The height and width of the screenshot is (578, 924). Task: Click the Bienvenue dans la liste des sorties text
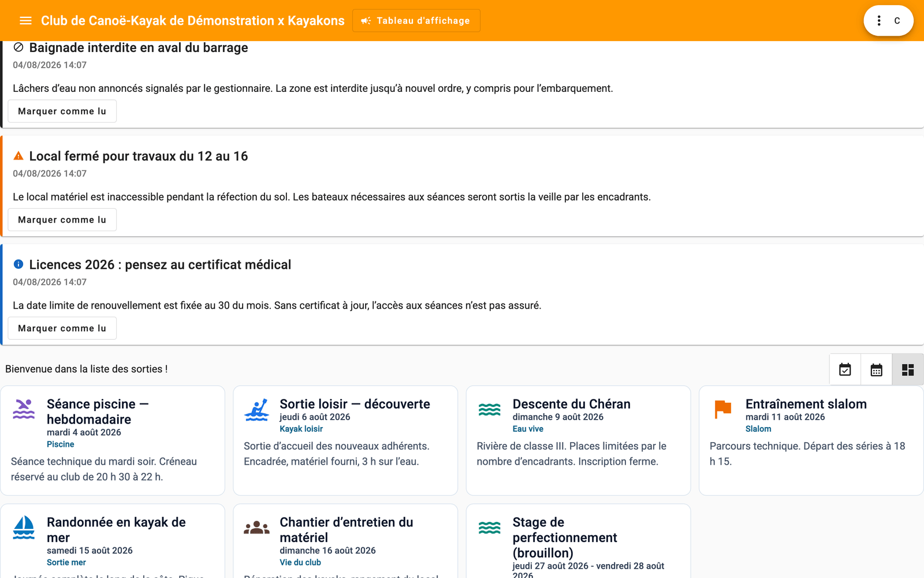pyautogui.click(x=87, y=369)
